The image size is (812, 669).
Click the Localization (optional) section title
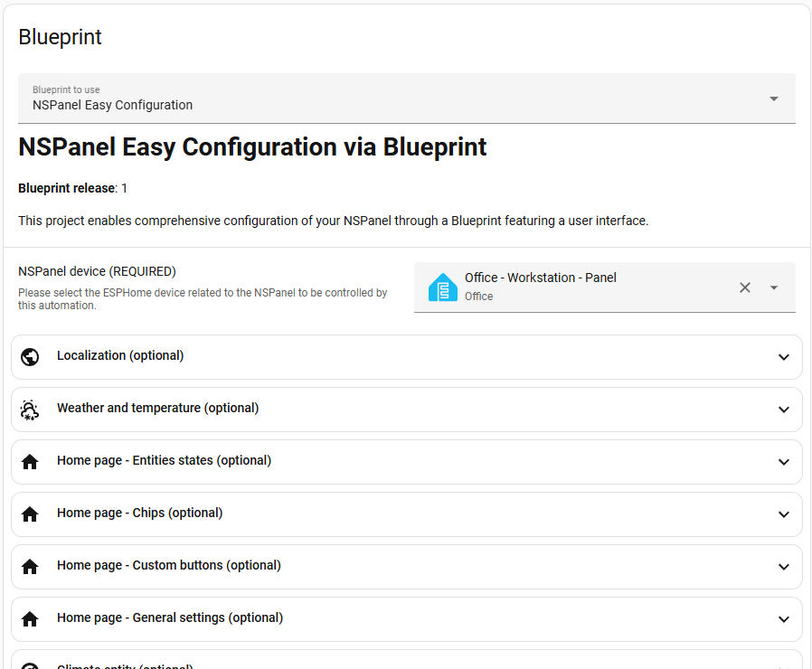pos(120,355)
